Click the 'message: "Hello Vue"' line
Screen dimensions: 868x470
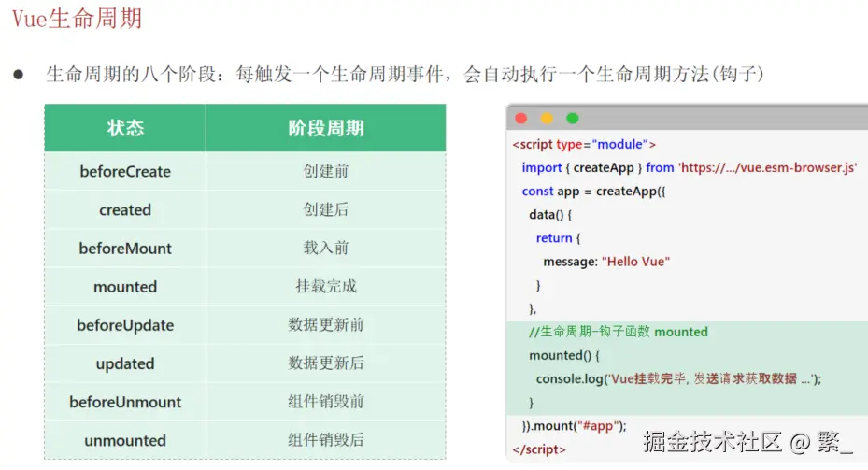[x=606, y=262]
